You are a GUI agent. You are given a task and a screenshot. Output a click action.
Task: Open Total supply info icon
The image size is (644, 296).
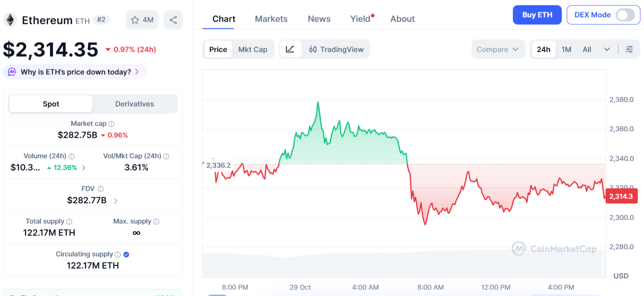click(69, 221)
